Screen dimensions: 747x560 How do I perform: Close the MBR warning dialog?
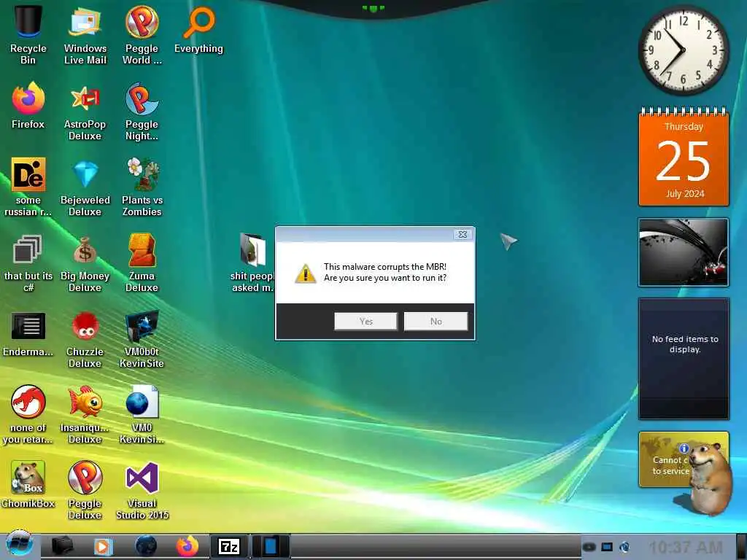(x=462, y=234)
